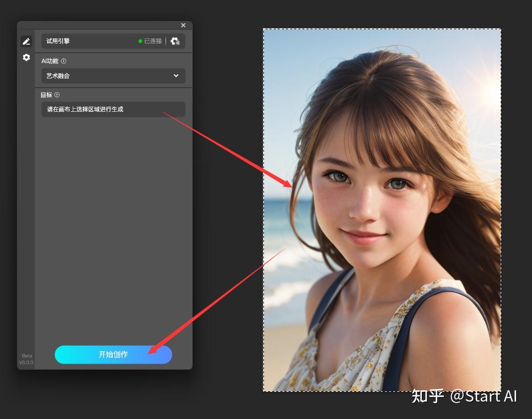Viewport: 532px width, 419px height.
Task: Open the 艺术融合 AI function selector
Action: click(113, 76)
